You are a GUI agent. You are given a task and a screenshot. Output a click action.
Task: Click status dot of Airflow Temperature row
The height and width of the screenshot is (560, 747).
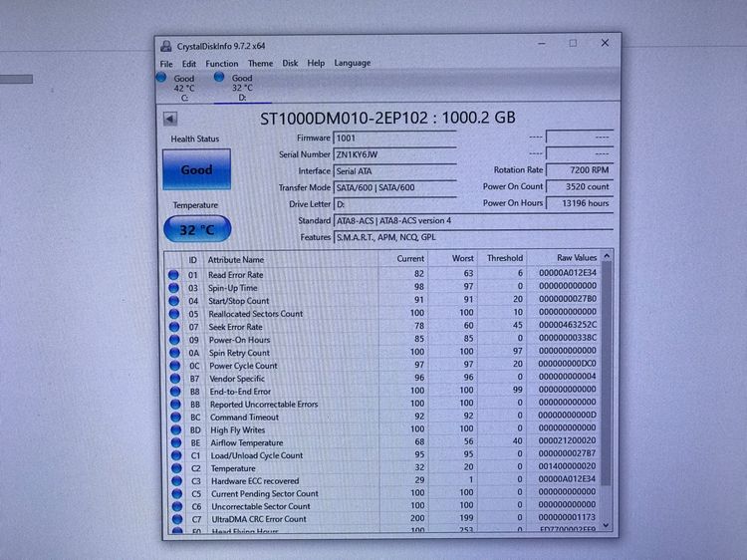coord(176,442)
